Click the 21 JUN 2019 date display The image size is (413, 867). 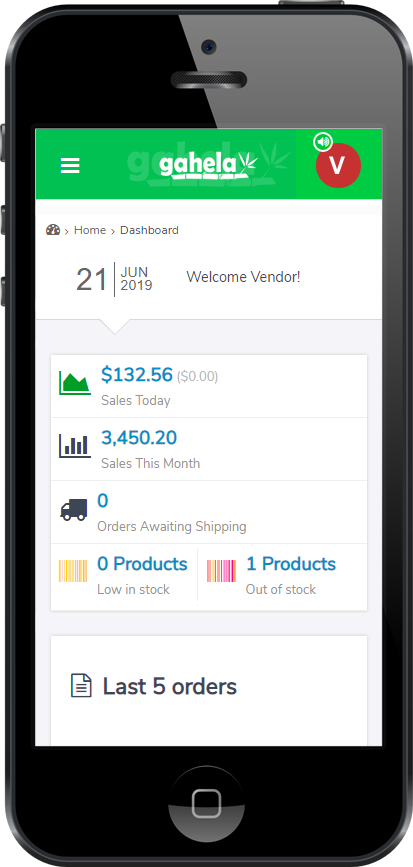[x=114, y=279]
